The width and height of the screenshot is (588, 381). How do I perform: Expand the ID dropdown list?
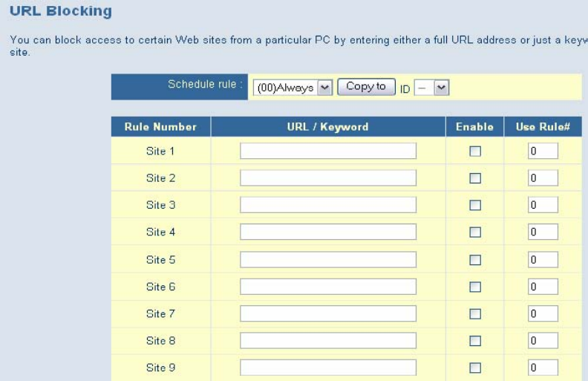pos(431,88)
